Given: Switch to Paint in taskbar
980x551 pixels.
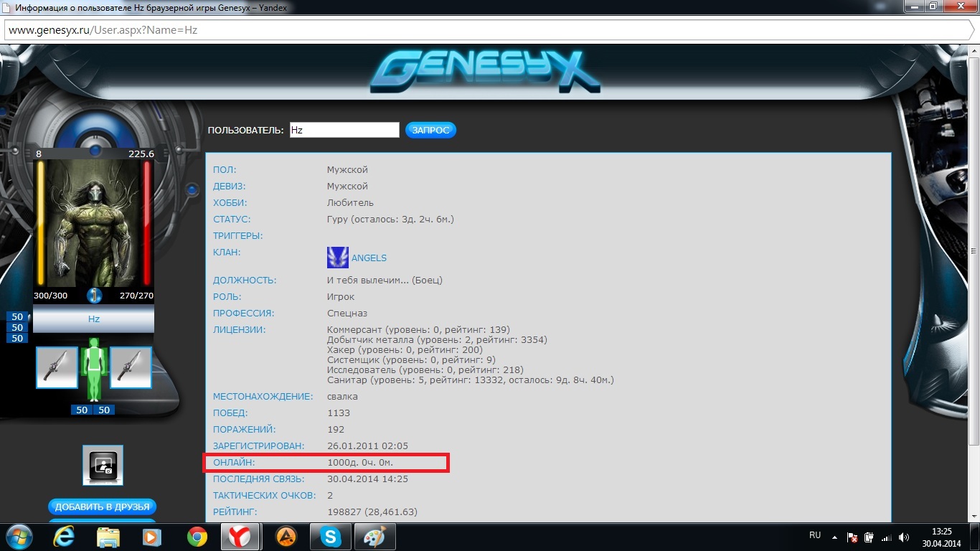Looking at the screenshot, I should [375, 537].
